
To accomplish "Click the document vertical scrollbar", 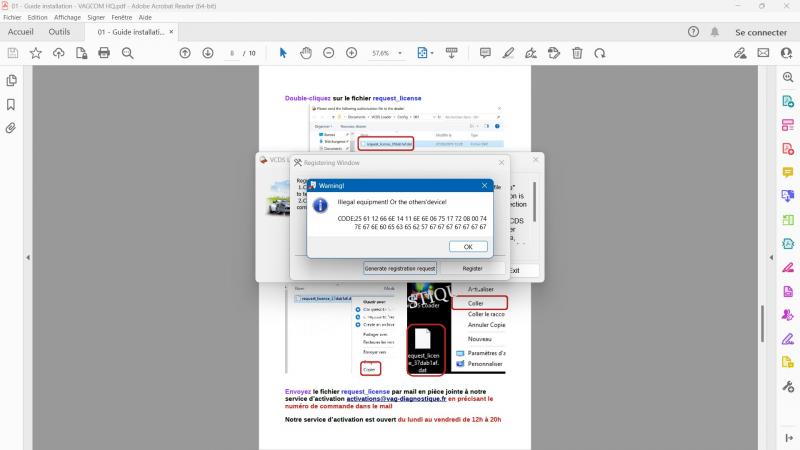I will (762, 323).
